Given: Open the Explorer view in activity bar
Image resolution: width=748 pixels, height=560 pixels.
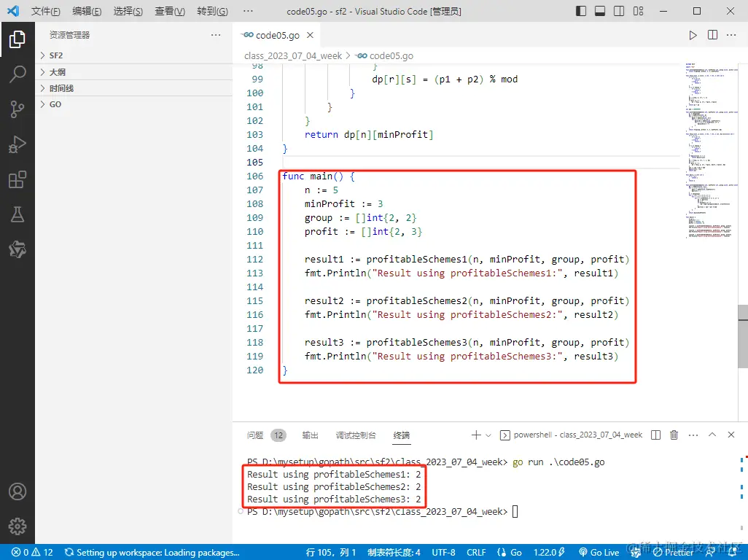Looking at the screenshot, I should click(x=17, y=39).
